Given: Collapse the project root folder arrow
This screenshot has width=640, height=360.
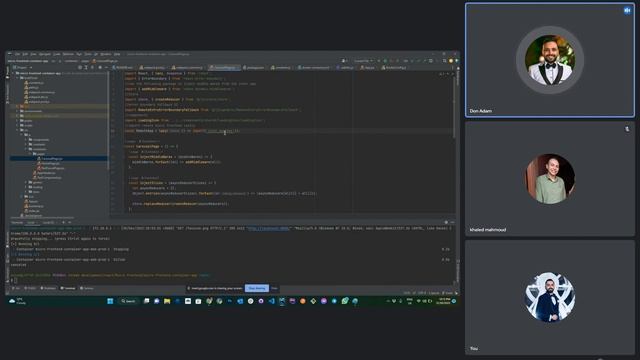Looking at the screenshot, I should [x=13, y=73].
